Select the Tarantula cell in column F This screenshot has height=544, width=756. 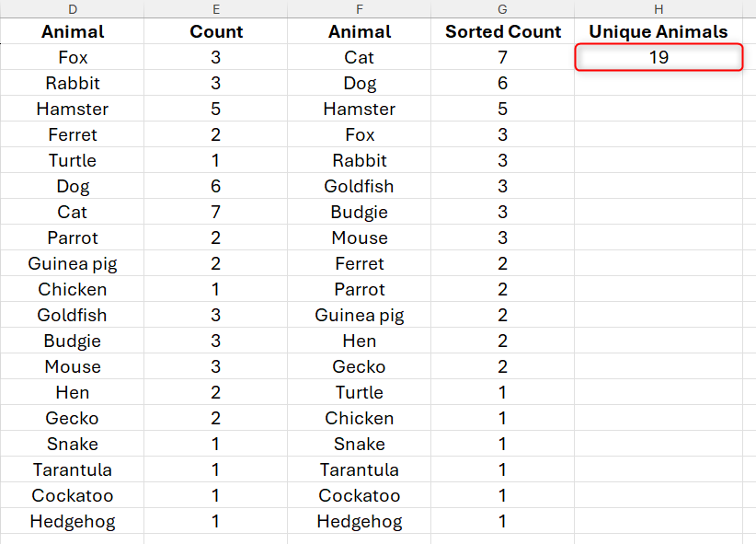pyautogui.click(x=359, y=469)
